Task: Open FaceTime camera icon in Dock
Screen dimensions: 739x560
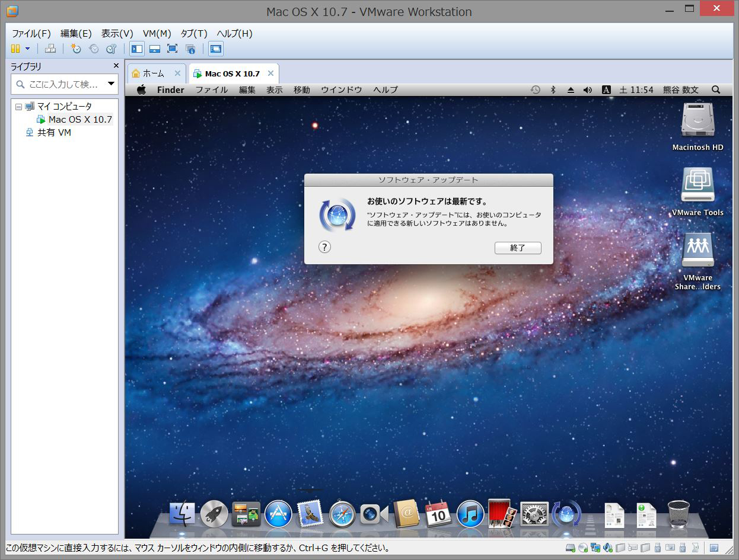Action: coord(374,514)
